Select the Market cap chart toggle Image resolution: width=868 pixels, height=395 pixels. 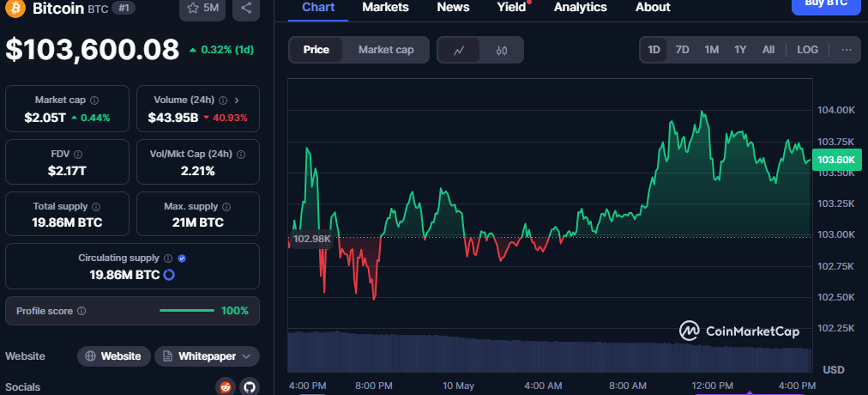(386, 50)
